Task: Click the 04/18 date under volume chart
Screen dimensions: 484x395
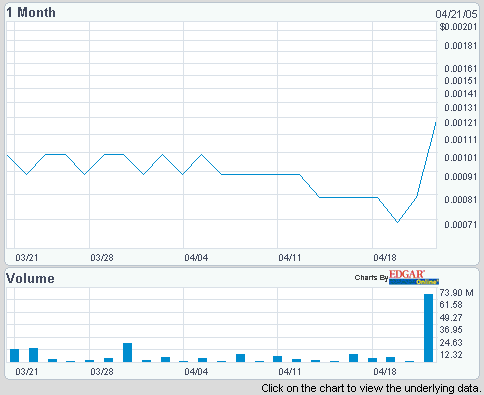Action: (385, 372)
